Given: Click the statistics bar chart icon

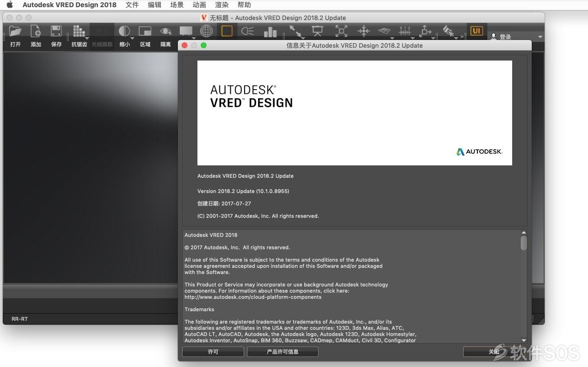Looking at the screenshot, I should pyautogui.click(x=270, y=31).
